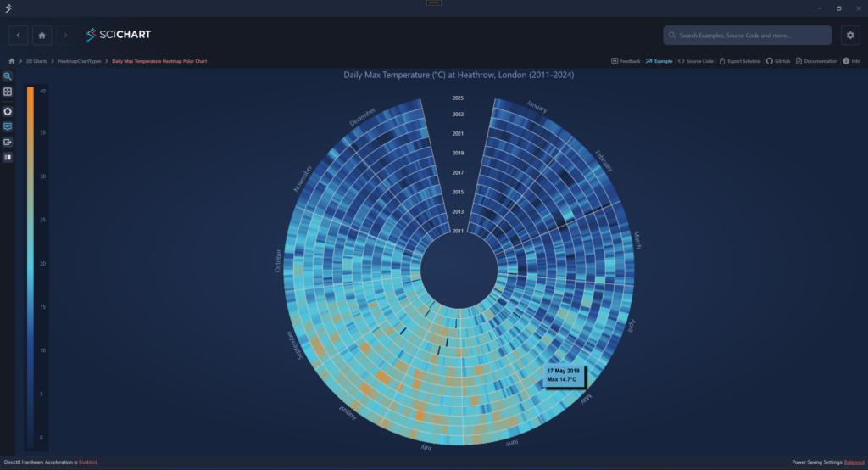Click the SciChart logo
868x470 pixels.
pyautogui.click(x=119, y=35)
